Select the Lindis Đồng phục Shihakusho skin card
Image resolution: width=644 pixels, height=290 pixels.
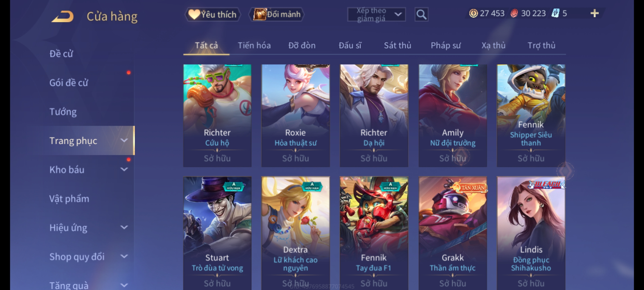tap(531, 233)
